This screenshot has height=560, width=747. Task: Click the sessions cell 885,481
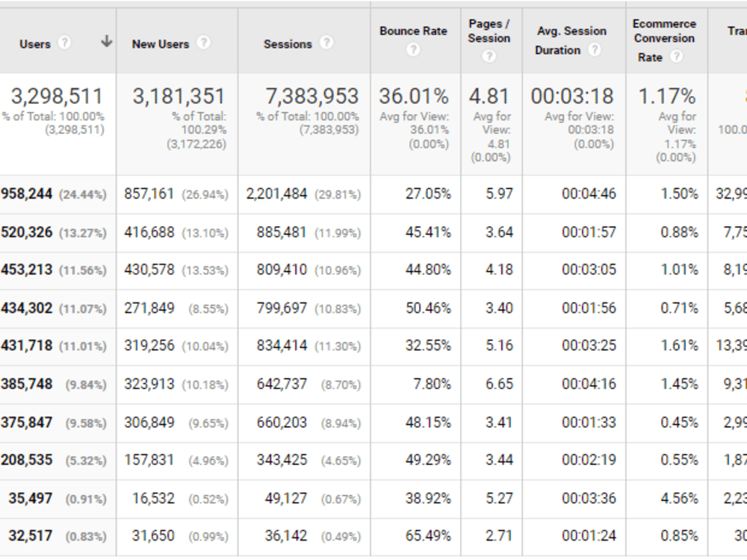click(x=282, y=232)
